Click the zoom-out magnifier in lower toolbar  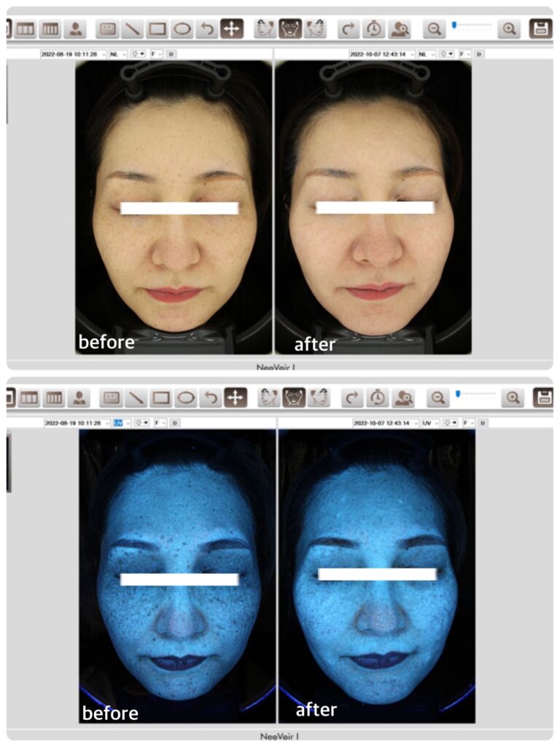pos(437,398)
